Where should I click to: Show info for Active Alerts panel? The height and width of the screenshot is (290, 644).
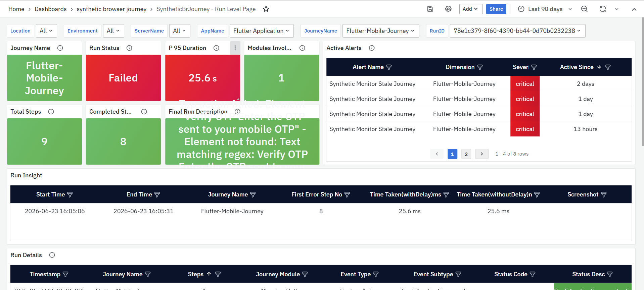(372, 48)
